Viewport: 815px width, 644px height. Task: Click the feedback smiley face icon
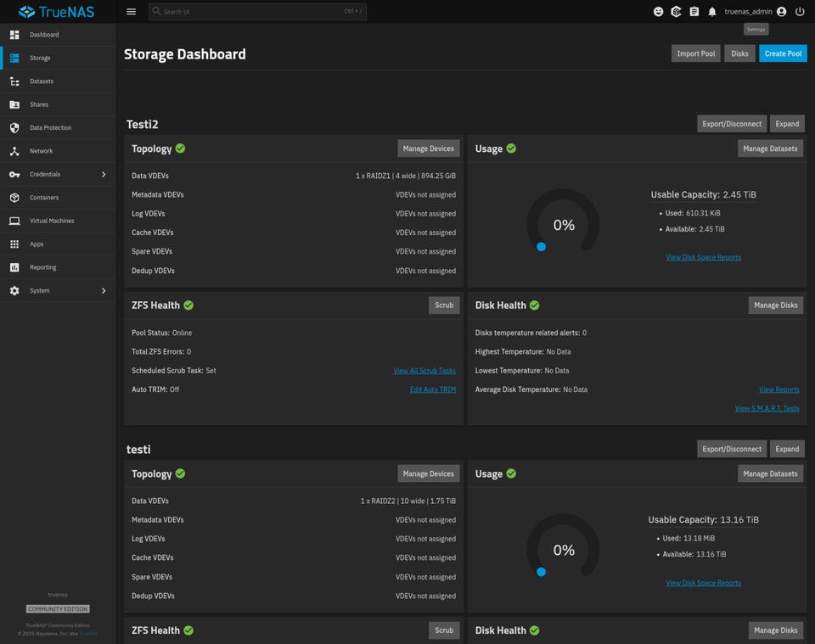[658, 12]
